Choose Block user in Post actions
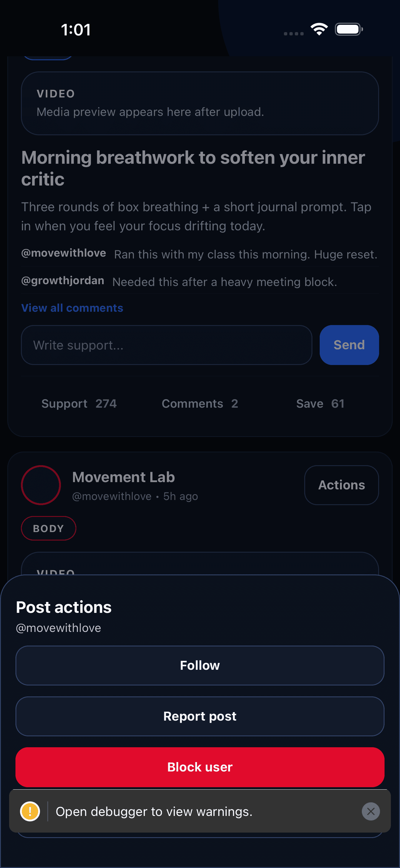The image size is (400, 868). [200, 767]
